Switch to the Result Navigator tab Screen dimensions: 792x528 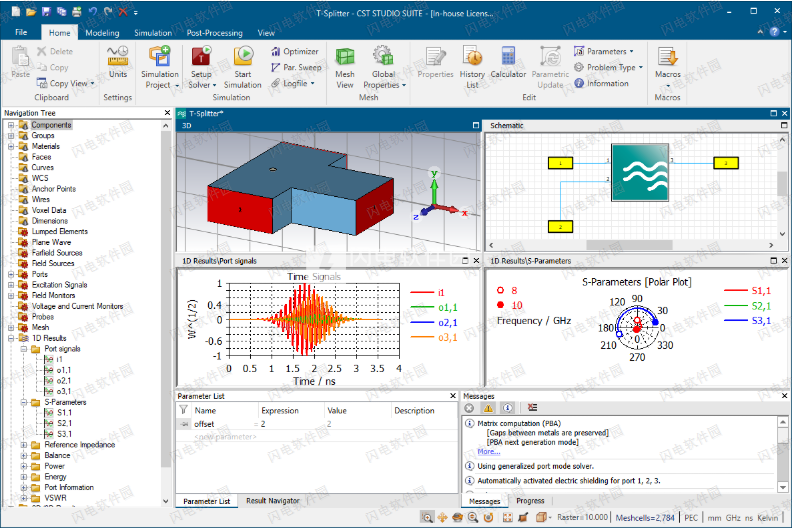[x=273, y=501]
